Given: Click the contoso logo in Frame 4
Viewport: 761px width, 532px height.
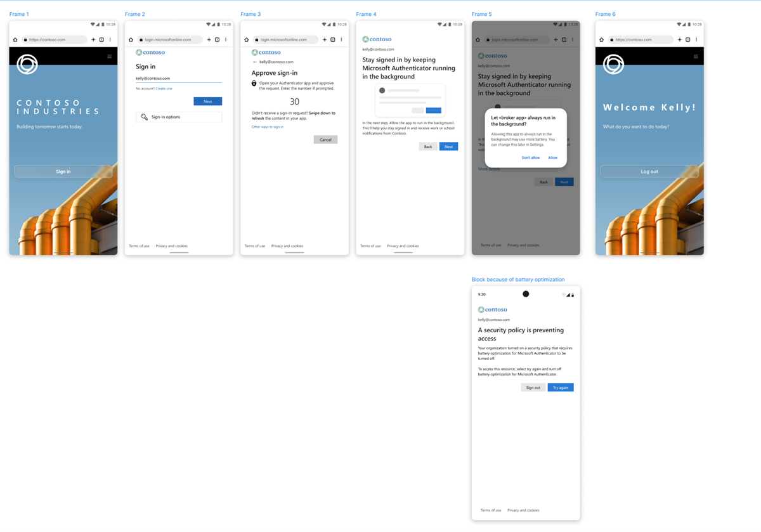Looking at the screenshot, I should tap(377, 39).
